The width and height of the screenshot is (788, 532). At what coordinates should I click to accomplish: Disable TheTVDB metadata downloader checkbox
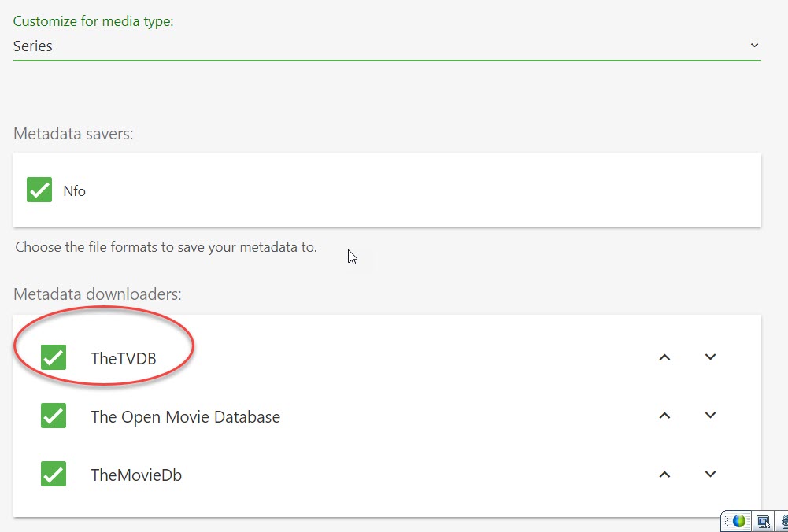(x=54, y=357)
